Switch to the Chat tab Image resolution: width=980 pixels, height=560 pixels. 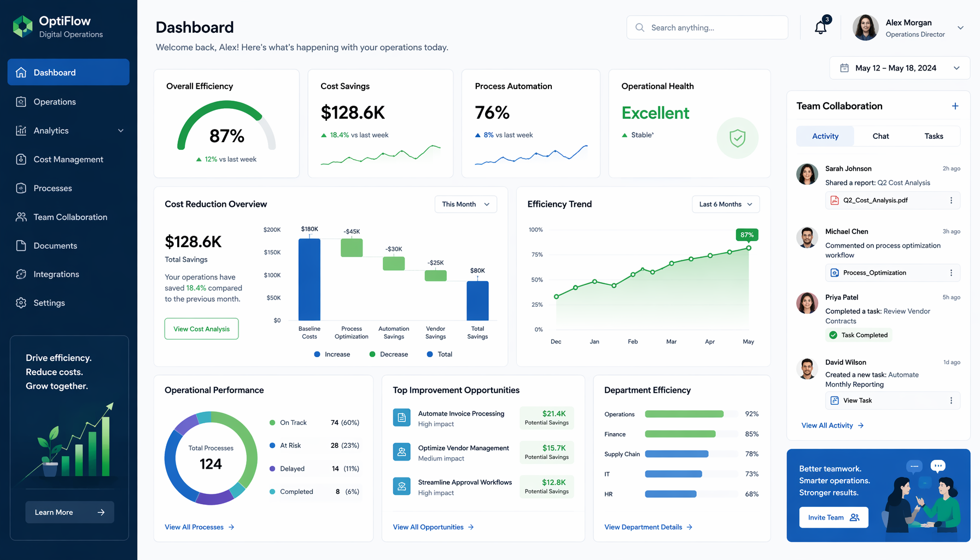tap(880, 136)
